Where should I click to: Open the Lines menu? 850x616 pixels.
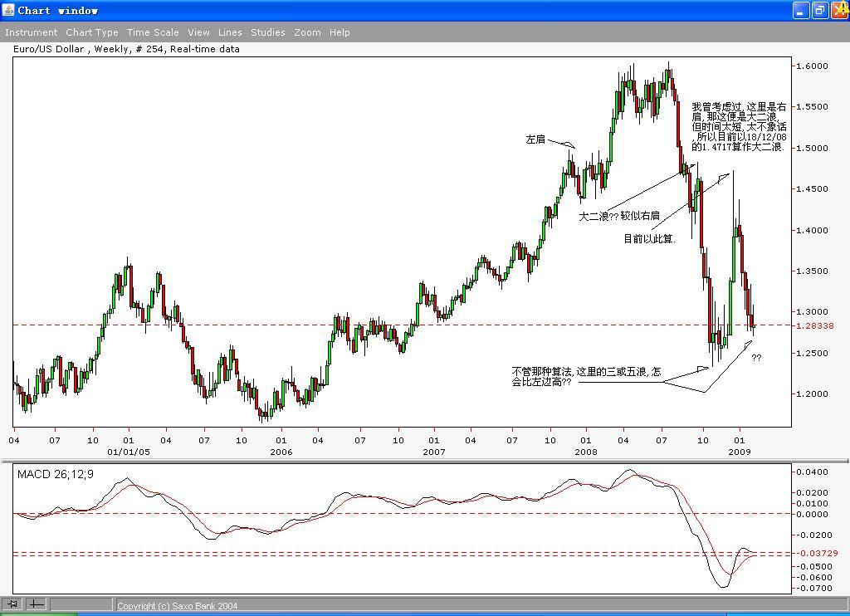(230, 32)
